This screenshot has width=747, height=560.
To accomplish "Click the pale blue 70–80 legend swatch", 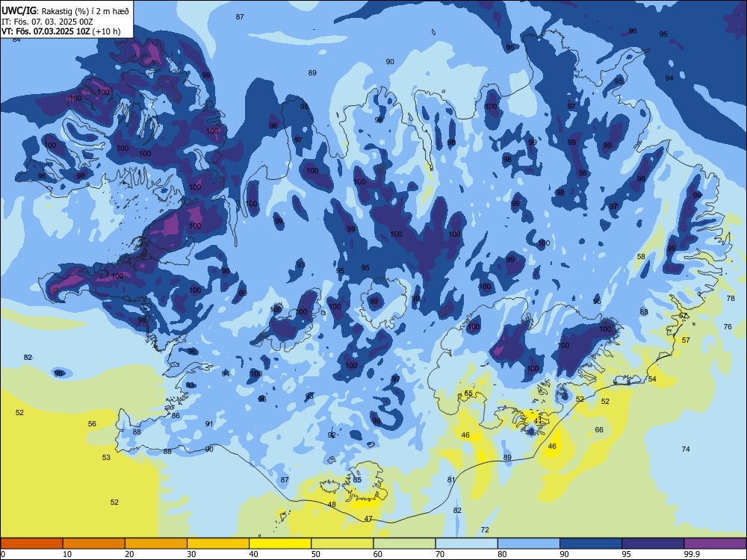I will tap(466, 544).
